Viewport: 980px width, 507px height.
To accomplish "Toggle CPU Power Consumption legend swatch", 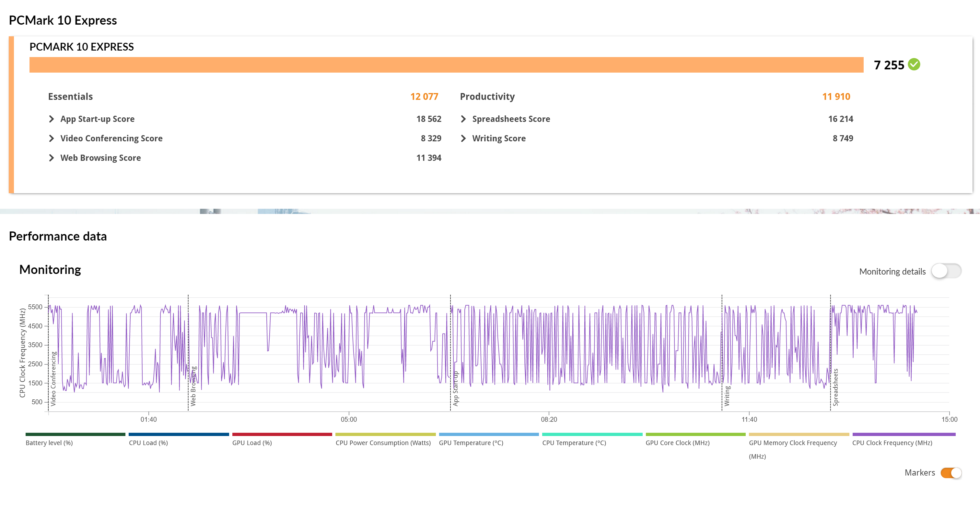I will pos(385,434).
